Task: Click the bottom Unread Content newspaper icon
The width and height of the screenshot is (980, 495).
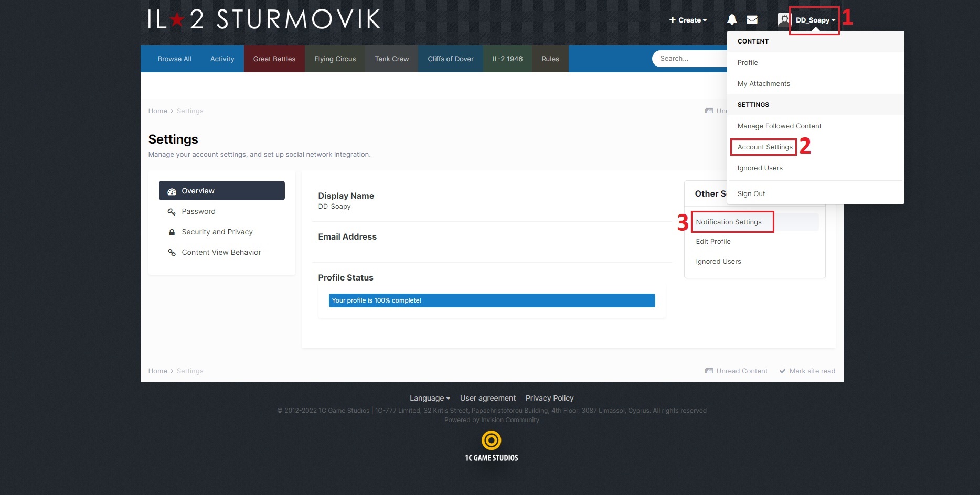Action: point(709,371)
